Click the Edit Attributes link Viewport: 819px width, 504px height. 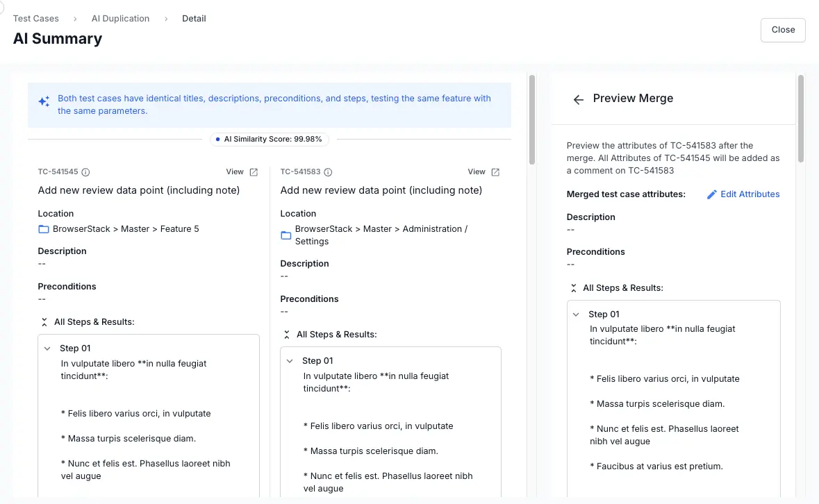tap(750, 194)
